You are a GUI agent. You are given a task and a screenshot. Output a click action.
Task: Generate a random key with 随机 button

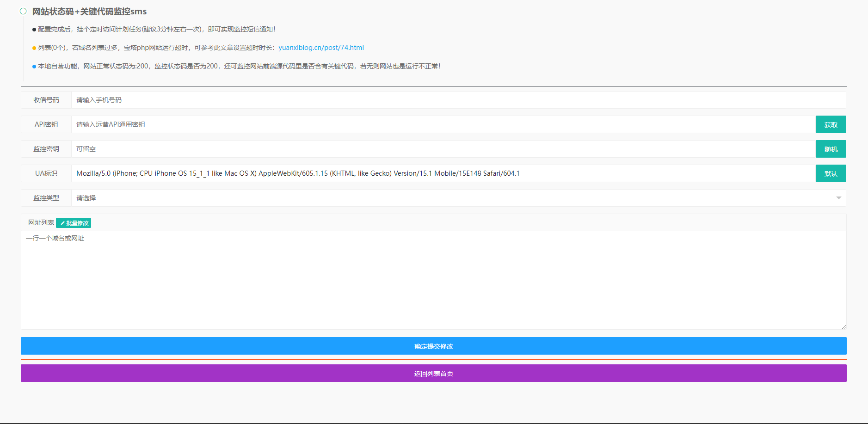tap(831, 149)
